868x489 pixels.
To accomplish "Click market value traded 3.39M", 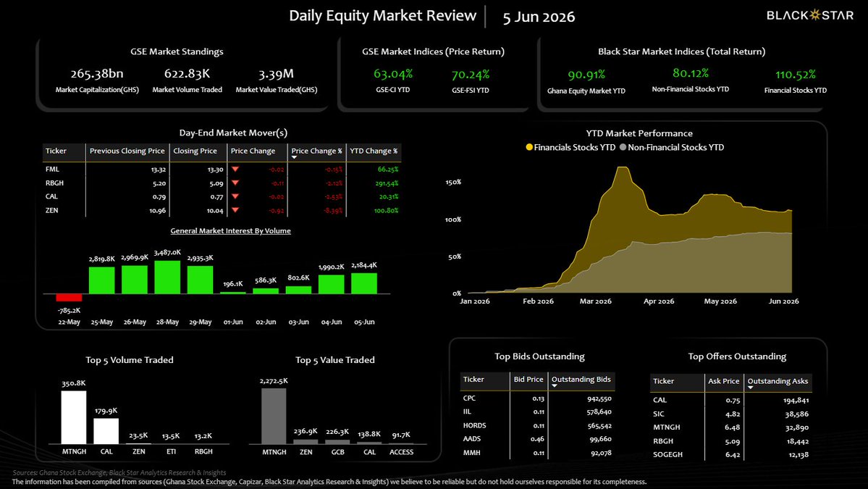I will coord(277,74).
